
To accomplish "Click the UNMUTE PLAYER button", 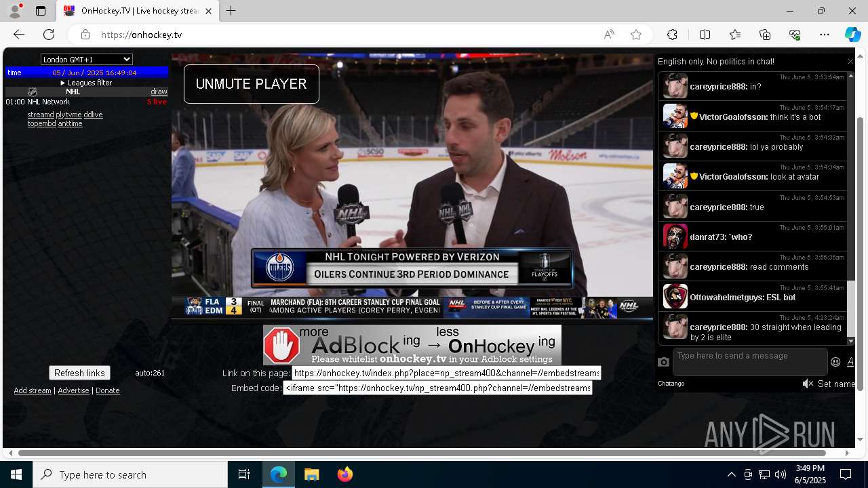I will click(252, 84).
